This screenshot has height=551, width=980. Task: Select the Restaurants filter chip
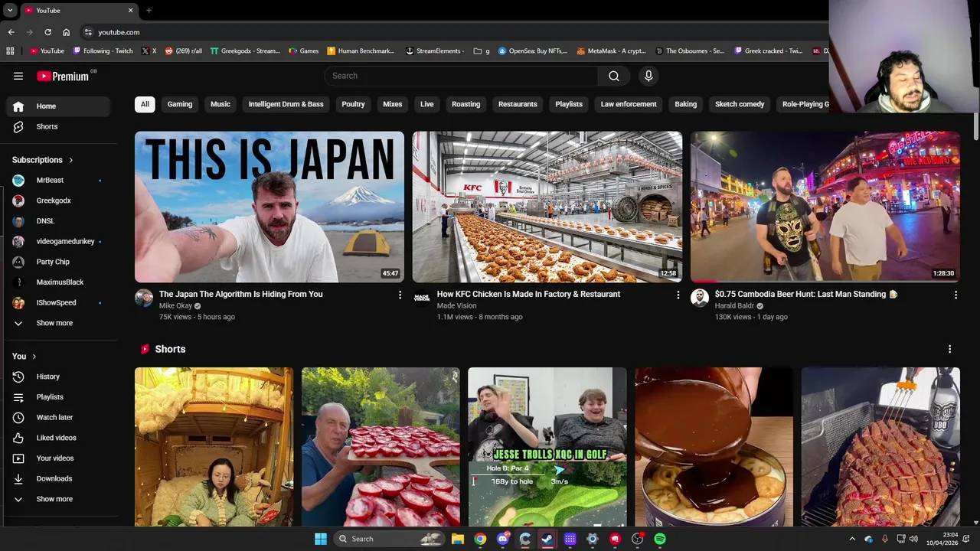[x=518, y=104]
